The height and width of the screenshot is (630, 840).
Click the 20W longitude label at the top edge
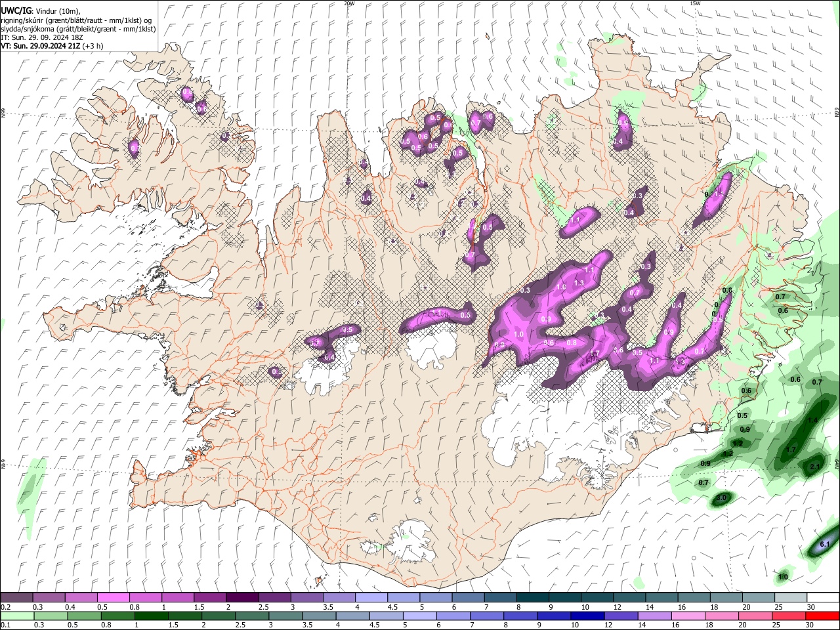click(349, 3)
